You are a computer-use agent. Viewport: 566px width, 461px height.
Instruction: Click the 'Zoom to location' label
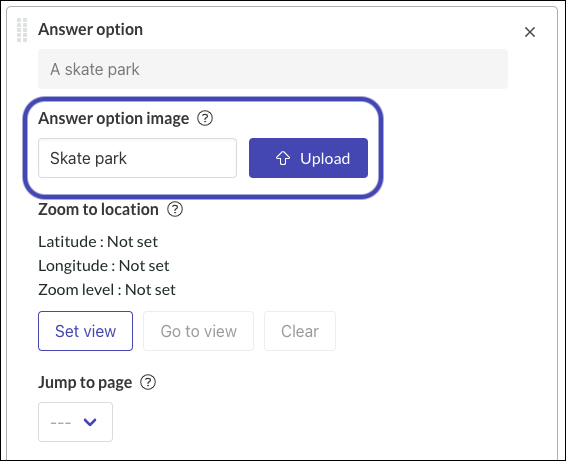[99, 209]
